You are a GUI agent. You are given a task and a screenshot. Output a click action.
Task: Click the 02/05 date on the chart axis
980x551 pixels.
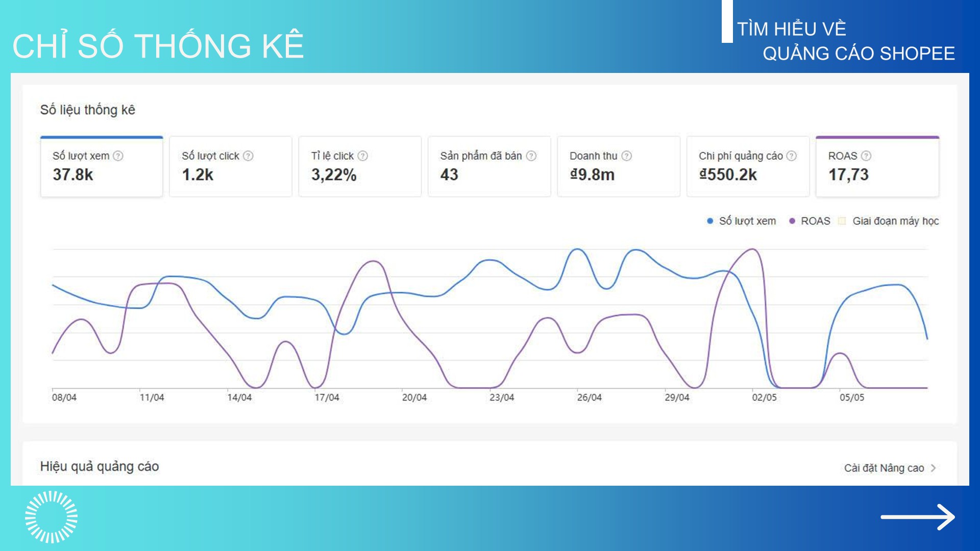coord(765,397)
